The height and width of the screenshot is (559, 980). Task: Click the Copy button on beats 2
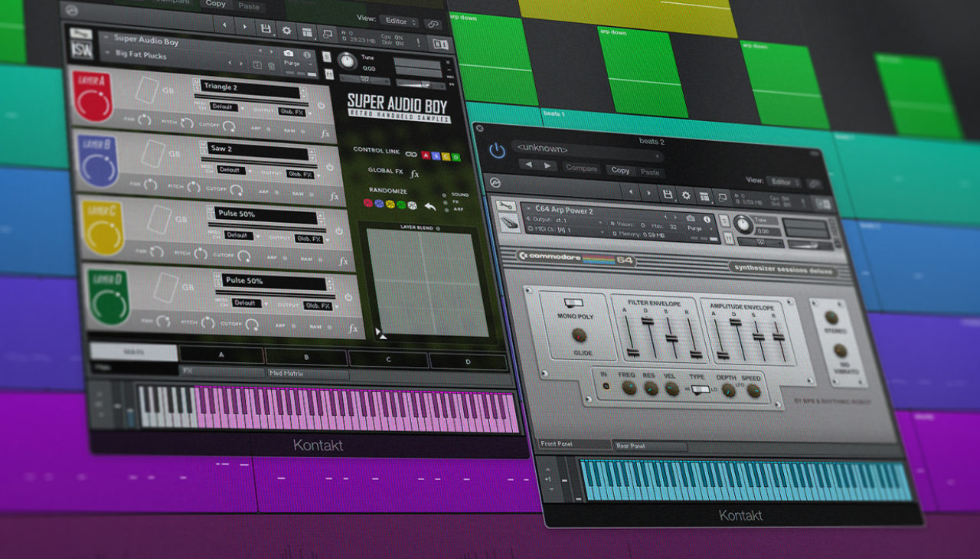(620, 170)
